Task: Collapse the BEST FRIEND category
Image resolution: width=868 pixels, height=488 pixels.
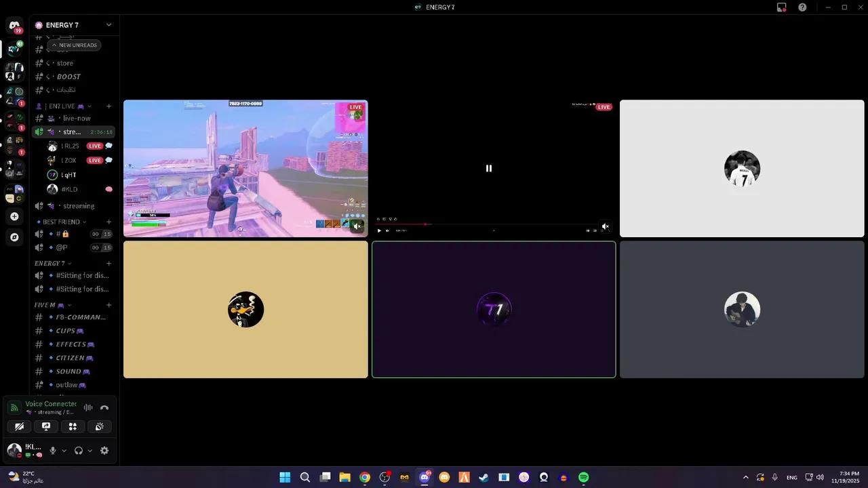Action: click(x=62, y=222)
